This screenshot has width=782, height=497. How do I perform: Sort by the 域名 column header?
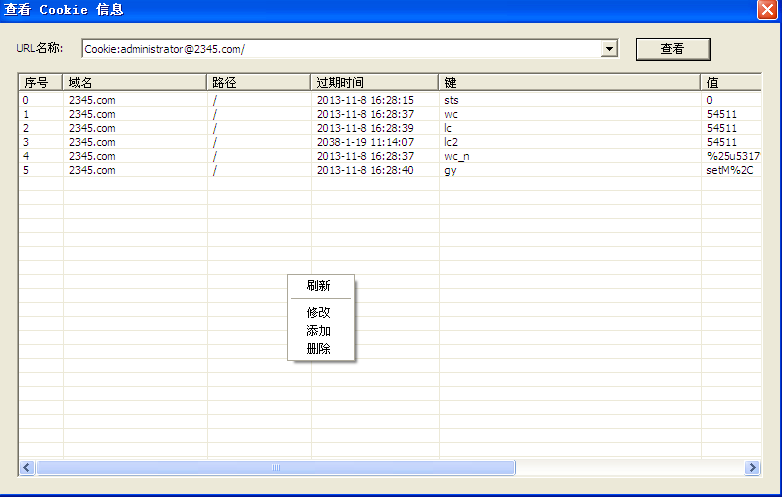coord(135,82)
